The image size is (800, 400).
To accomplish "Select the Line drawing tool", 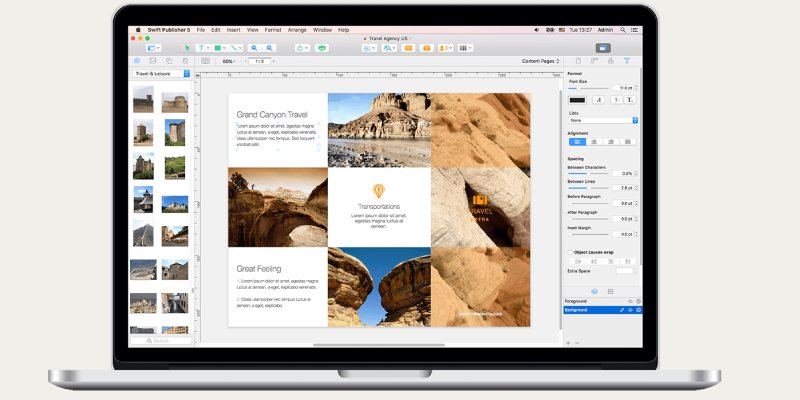I will click(x=236, y=48).
